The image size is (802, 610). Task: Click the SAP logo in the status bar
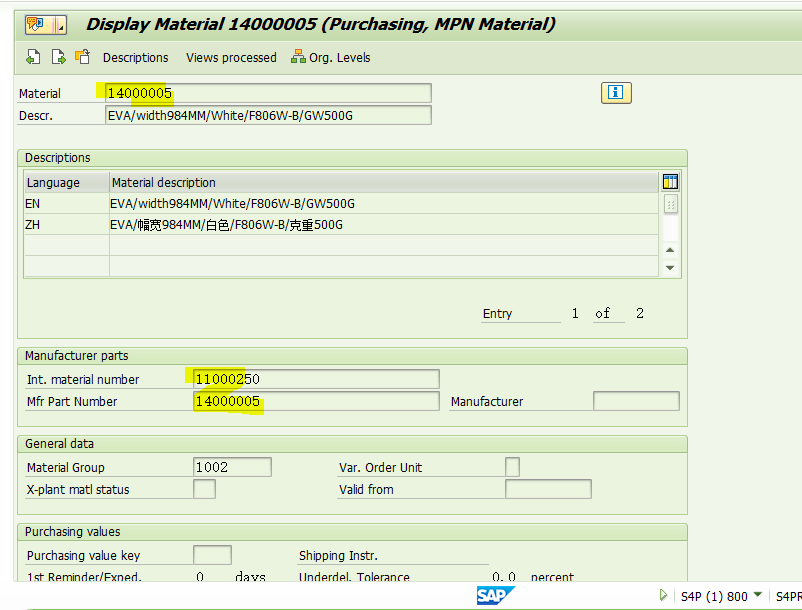click(497, 595)
